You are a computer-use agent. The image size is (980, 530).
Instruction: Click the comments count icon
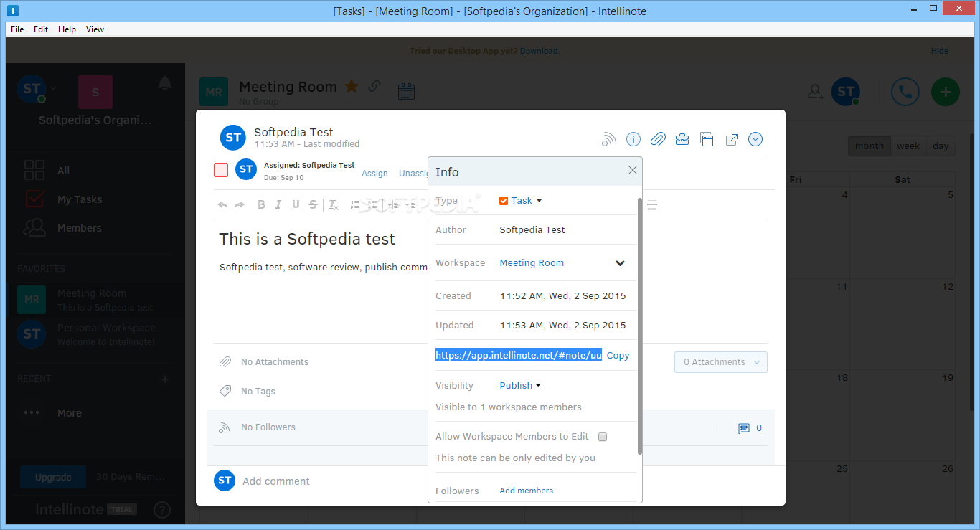click(x=744, y=428)
